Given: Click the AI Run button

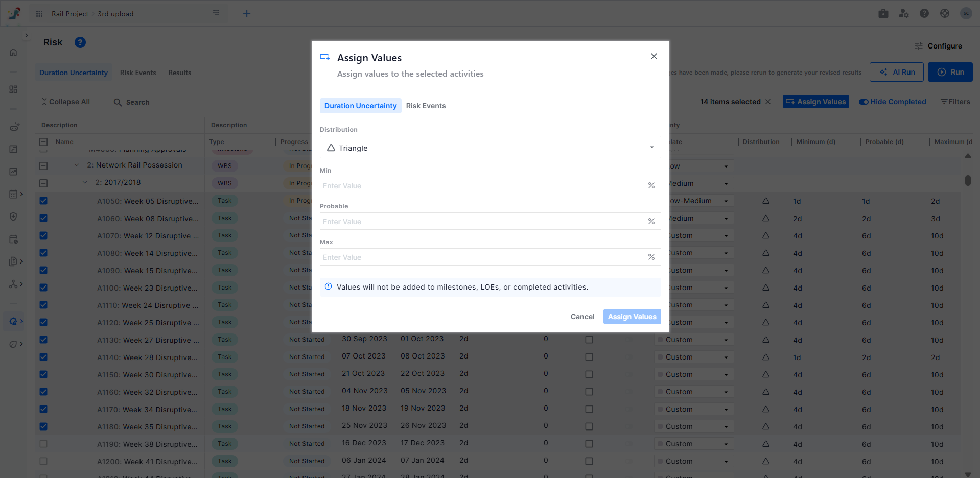Looking at the screenshot, I should [x=897, y=72].
